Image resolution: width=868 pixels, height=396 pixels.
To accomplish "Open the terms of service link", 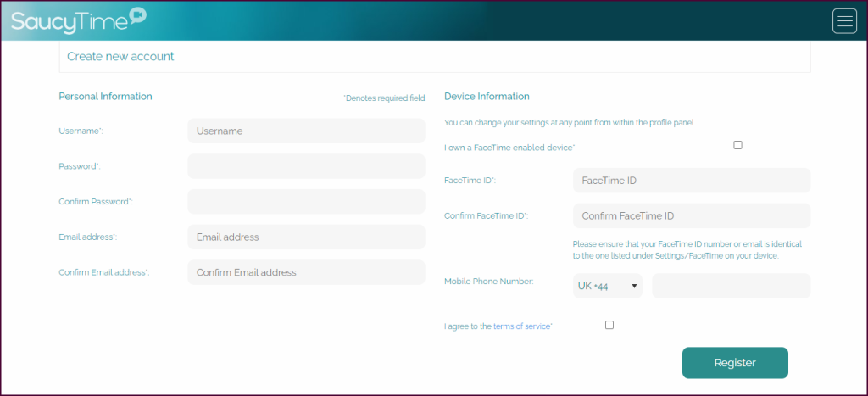I will coord(522,326).
